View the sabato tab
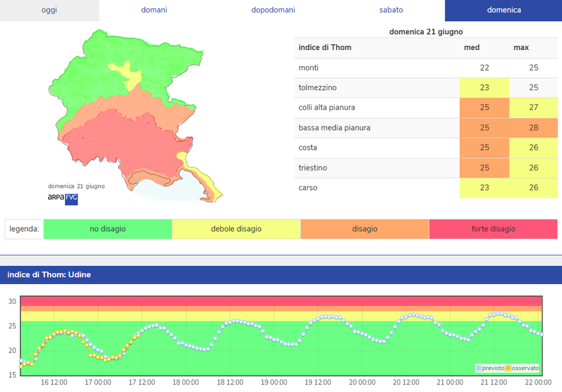Screen dimensions: 562x392 point(391,10)
